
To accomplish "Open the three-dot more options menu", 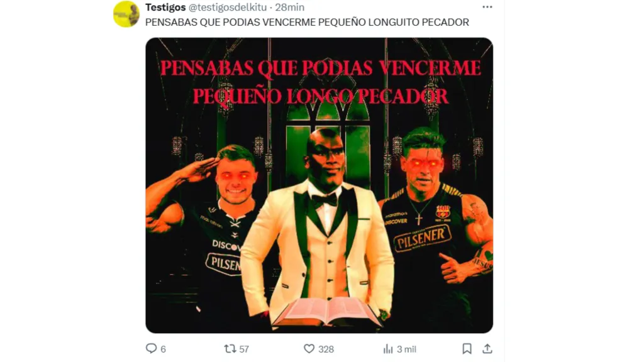I will click(x=487, y=7).
